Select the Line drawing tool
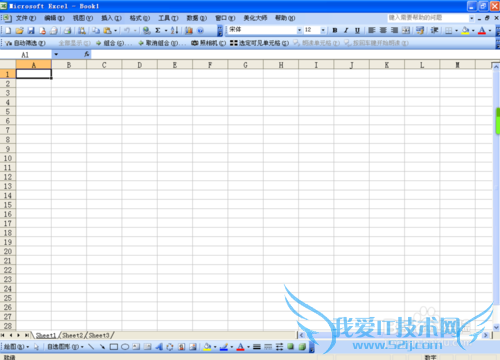This screenshot has height=360, width=500. (x=91, y=347)
